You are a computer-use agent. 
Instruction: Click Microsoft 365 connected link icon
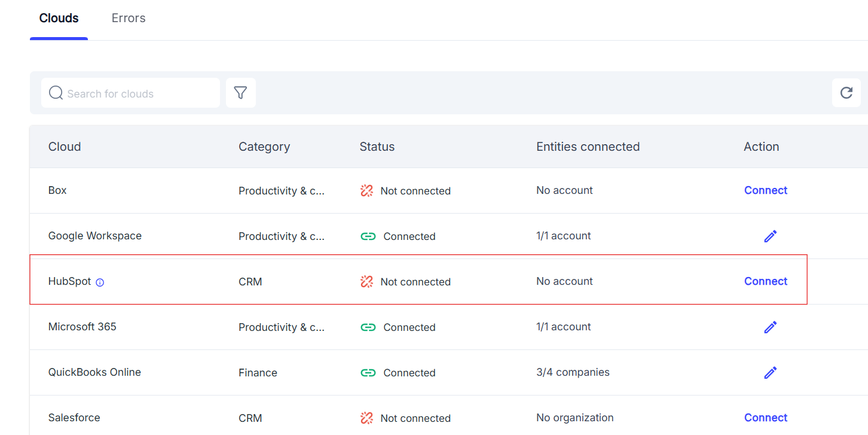pyautogui.click(x=368, y=327)
